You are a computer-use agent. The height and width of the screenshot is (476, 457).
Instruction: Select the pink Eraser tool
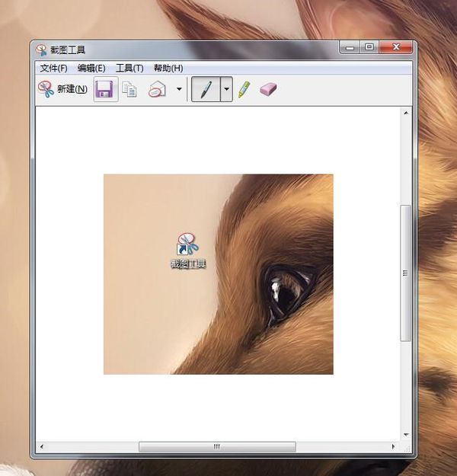[x=267, y=90]
